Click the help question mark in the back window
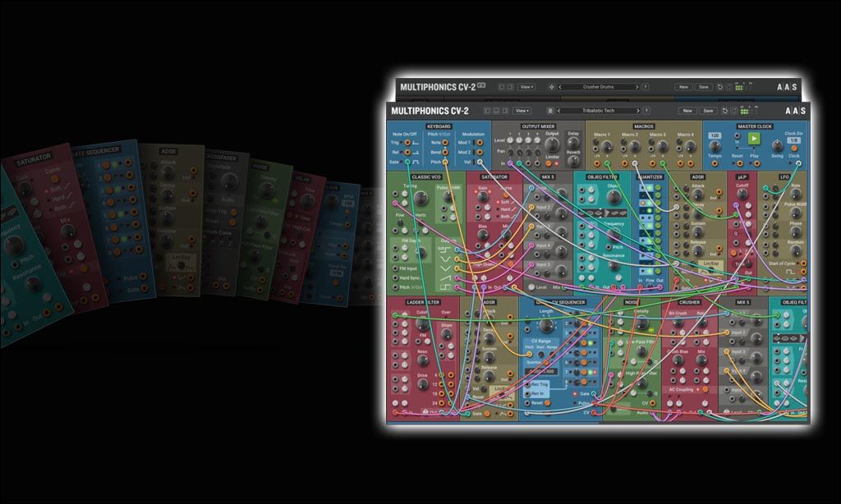 (646, 87)
